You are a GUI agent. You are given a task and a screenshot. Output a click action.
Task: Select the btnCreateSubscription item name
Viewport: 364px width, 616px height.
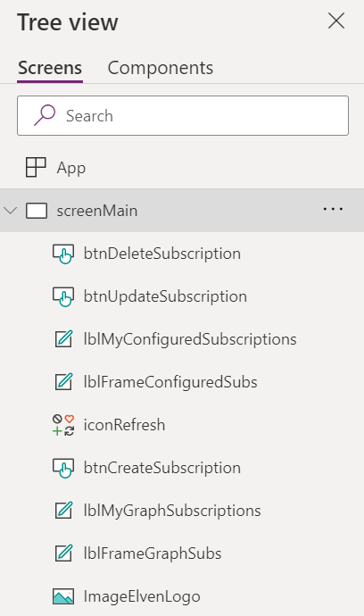162,468
